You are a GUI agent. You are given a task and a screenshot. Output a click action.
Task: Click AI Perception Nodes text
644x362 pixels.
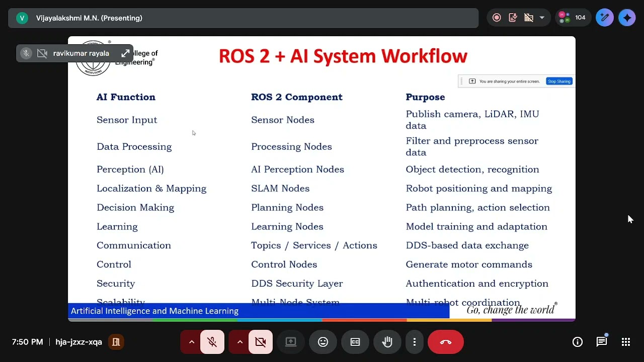click(x=298, y=169)
